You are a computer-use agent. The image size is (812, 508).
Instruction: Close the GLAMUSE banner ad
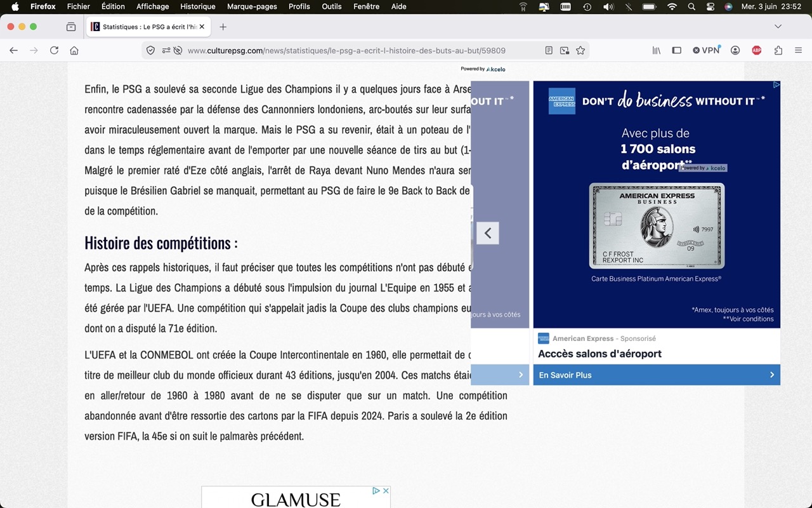pos(386,491)
